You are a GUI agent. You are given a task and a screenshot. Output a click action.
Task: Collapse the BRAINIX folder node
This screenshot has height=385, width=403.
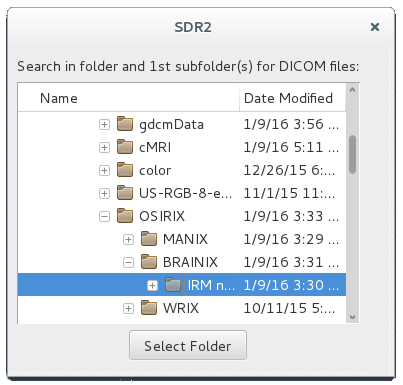click(x=128, y=263)
